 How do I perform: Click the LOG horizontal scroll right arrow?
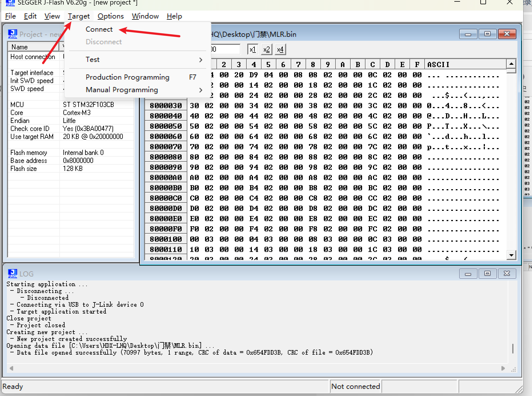click(503, 368)
